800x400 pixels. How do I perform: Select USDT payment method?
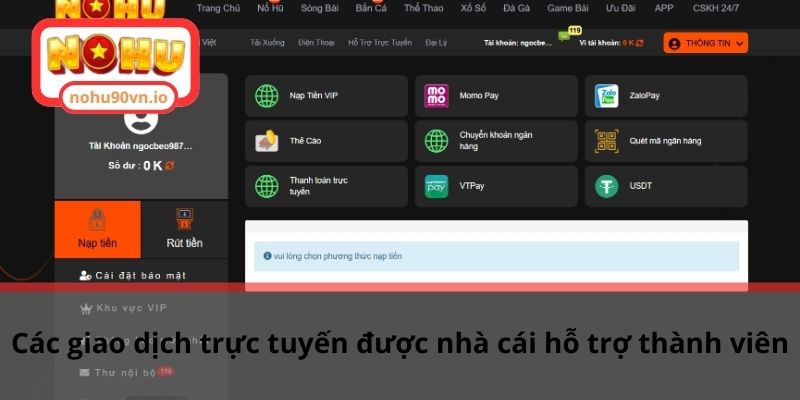[666, 186]
